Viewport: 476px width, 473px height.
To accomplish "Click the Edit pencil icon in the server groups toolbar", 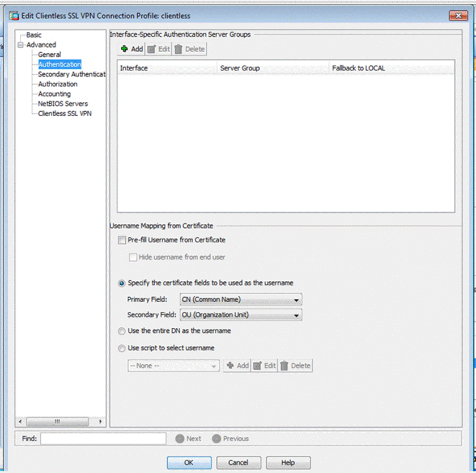I will tap(152, 49).
